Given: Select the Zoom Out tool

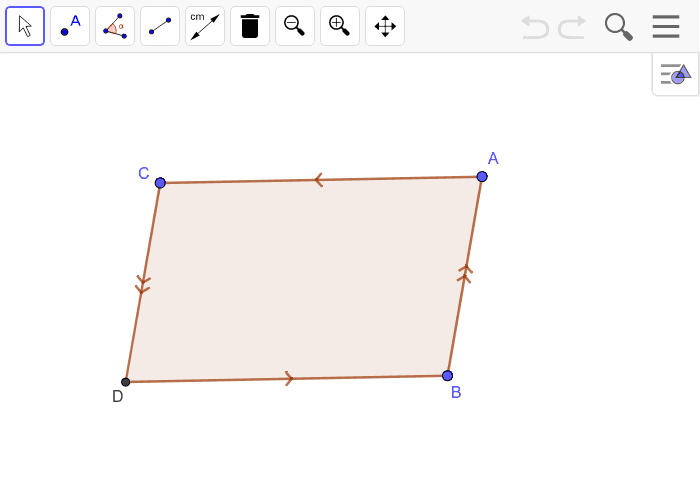Looking at the screenshot, I should click(x=295, y=26).
